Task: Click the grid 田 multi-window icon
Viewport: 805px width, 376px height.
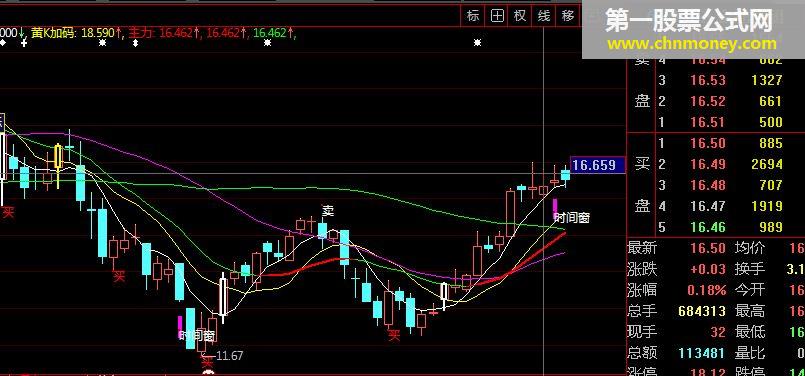Action: click(x=497, y=16)
